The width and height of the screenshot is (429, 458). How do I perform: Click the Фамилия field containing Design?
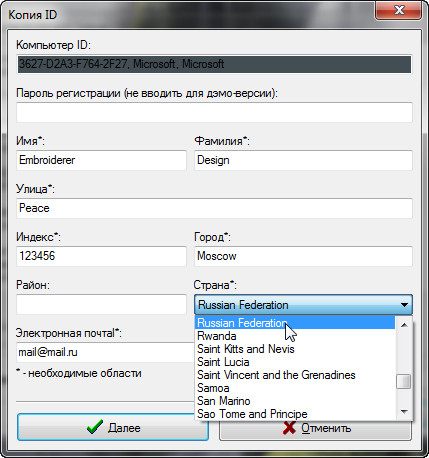point(303,160)
